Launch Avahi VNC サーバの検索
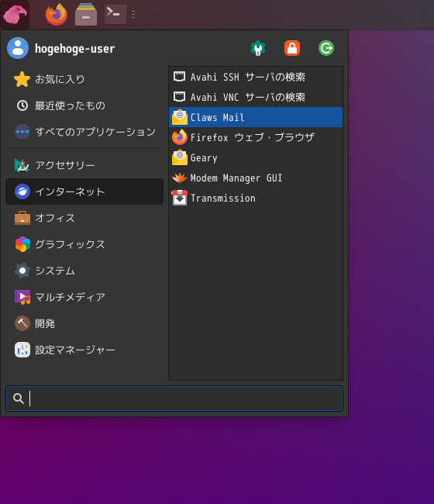The image size is (434, 504). 256,97
